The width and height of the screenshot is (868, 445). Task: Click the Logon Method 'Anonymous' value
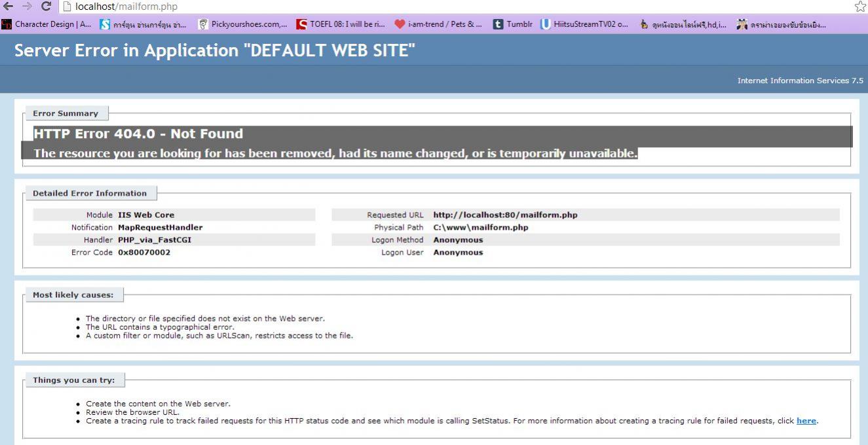click(x=458, y=240)
